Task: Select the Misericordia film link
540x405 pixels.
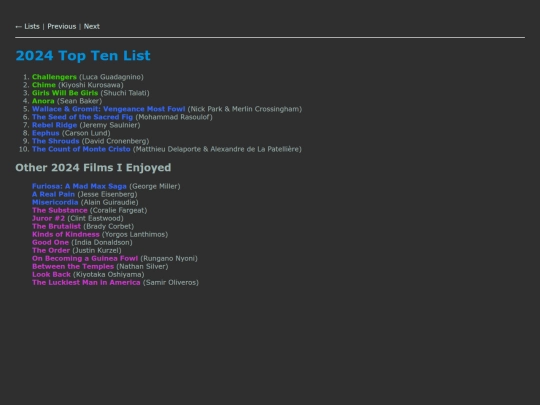Action: click(55, 202)
